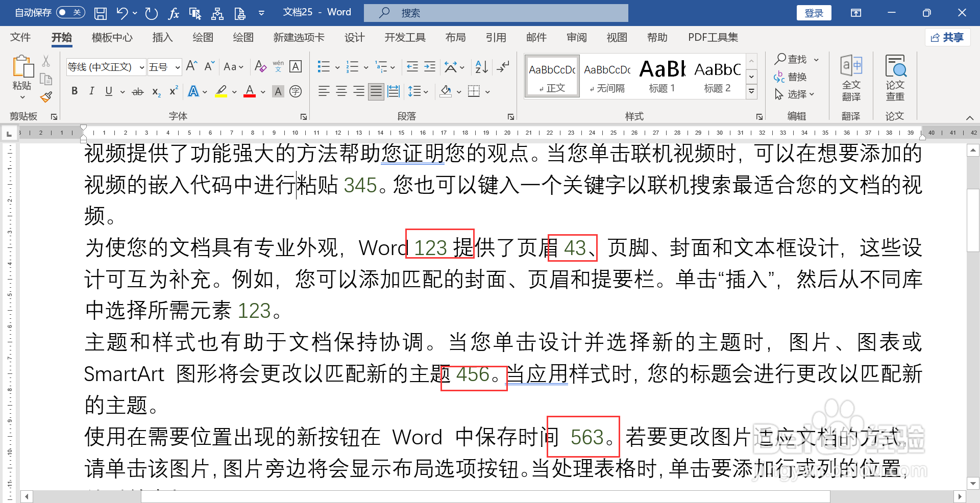The image size is (980, 503).
Task: Toggle Italic formatting
Action: click(91, 91)
